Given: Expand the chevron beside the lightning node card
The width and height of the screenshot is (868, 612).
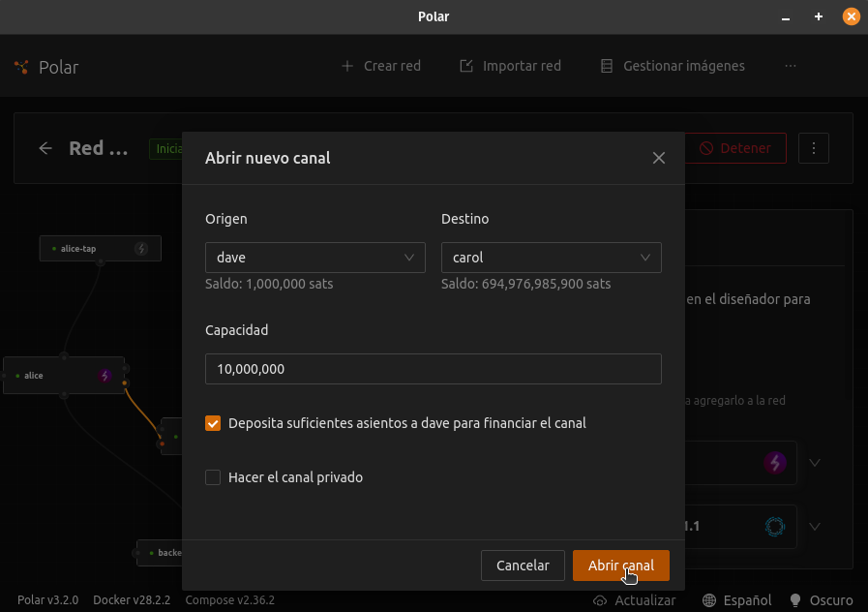Looking at the screenshot, I should pos(815,463).
